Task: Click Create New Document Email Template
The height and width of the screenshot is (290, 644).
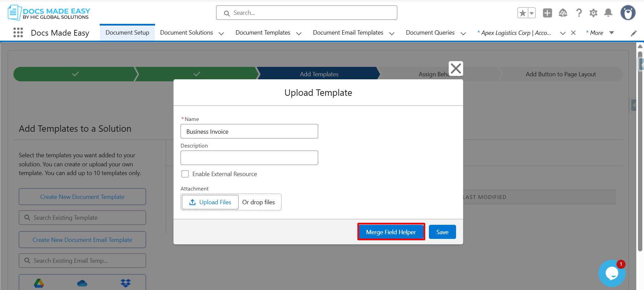Action: click(82, 240)
